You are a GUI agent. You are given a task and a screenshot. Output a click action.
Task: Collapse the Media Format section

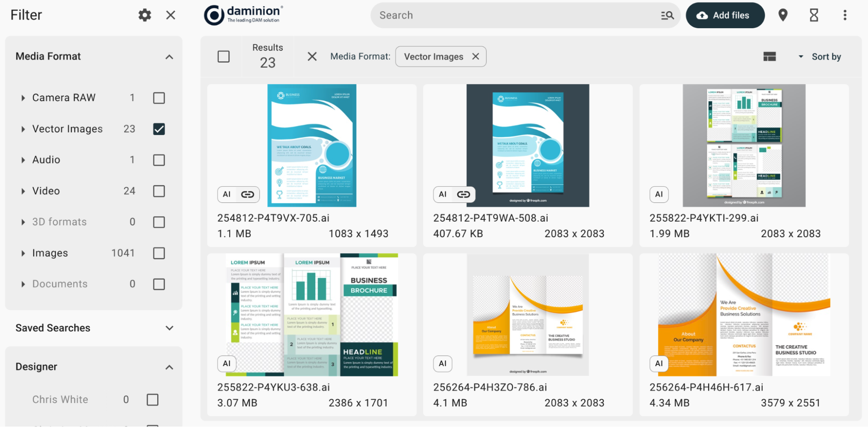pos(169,57)
